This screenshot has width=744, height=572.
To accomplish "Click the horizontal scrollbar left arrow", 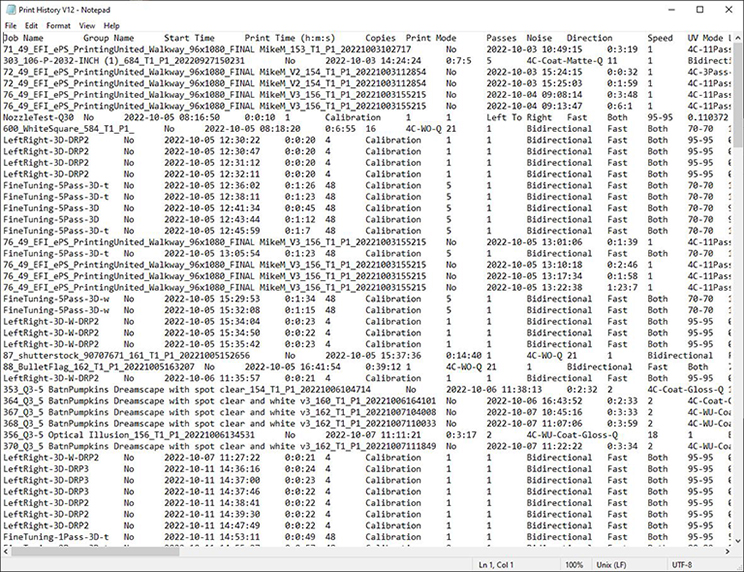I will coord(6,551).
